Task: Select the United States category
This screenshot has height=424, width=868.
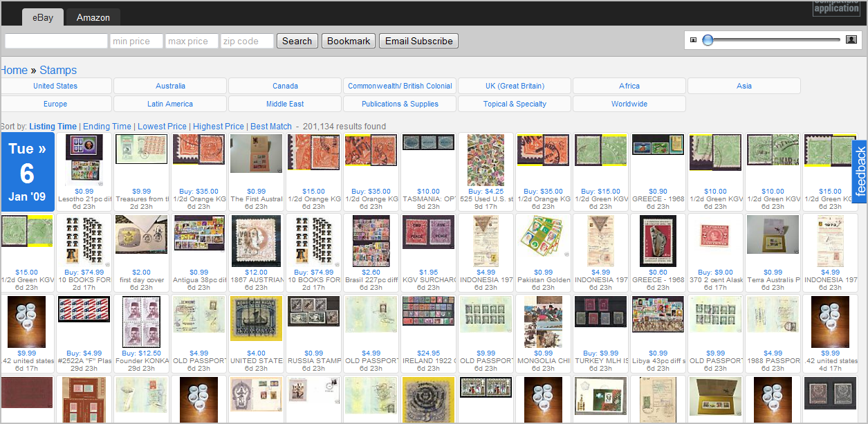Action: pos(55,86)
